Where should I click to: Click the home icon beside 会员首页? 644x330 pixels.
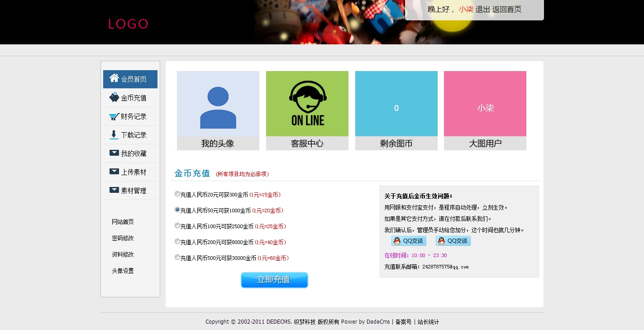(x=114, y=78)
